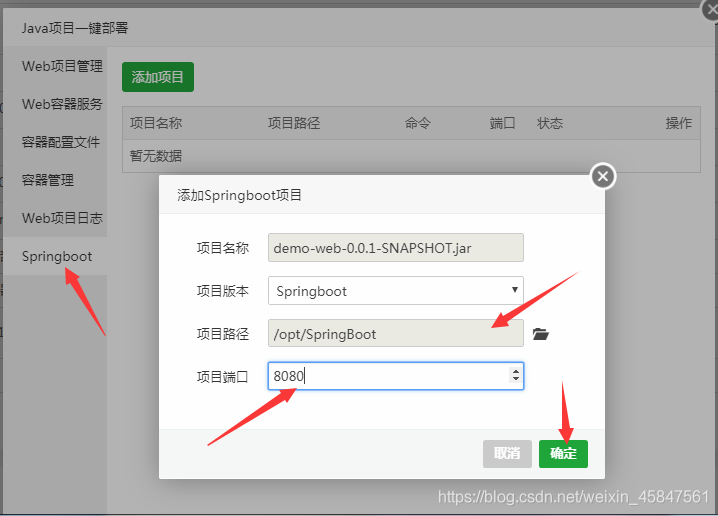The width and height of the screenshot is (718, 516).
Task: Open the 容器配置文件 sidebar tab
Action: coord(55,142)
